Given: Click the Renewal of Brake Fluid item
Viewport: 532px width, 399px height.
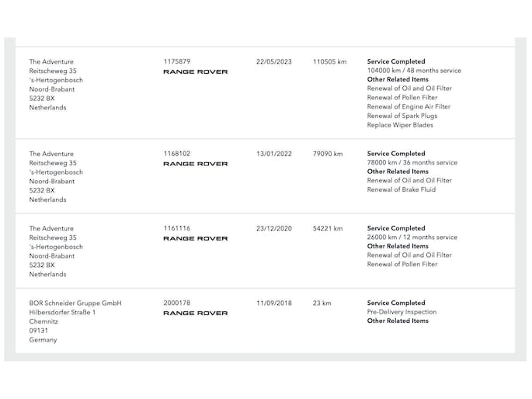Looking at the screenshot, I should [x=402, y=189].
